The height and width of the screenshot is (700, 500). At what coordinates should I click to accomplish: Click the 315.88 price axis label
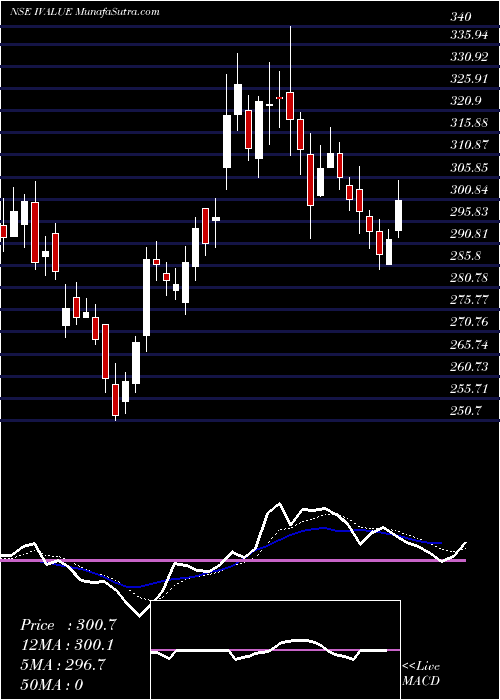469,123
